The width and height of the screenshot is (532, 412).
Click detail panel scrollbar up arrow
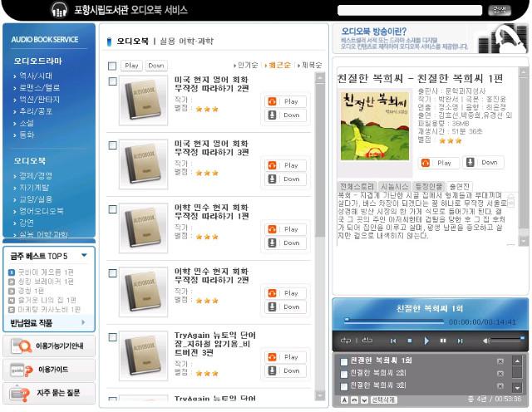pos(524,72)
